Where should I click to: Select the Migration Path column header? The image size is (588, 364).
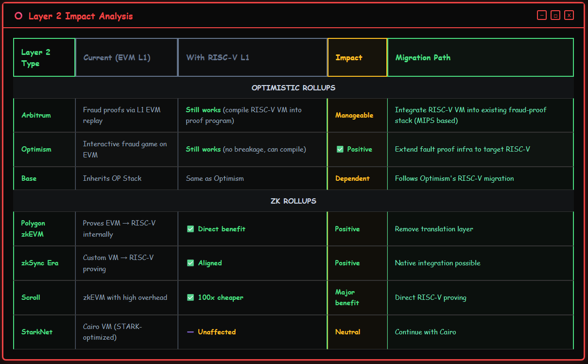(480, 57)
